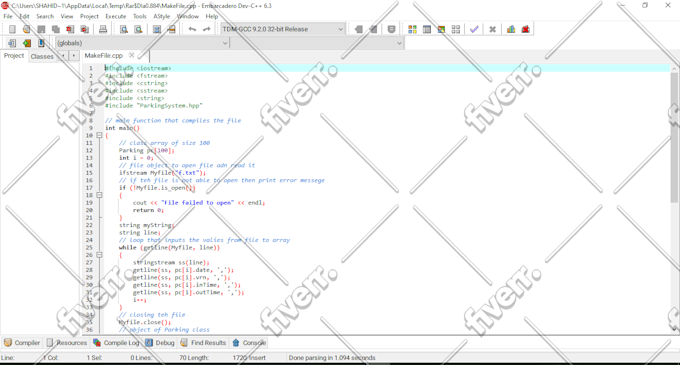Viewport: 680px width, 365px height.
Task: Click the 'ifstream Myfile("f.txt");' code line
Action: coord(163,173)
